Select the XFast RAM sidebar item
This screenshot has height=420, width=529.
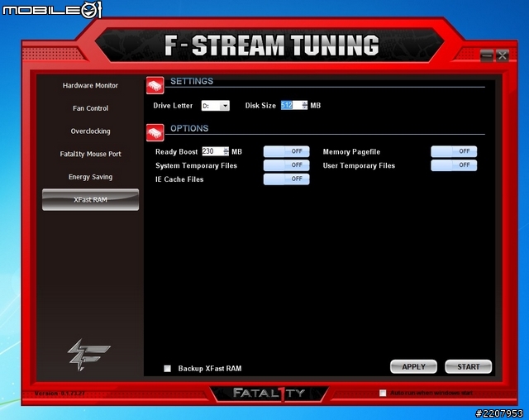click(x=90, y=200)
